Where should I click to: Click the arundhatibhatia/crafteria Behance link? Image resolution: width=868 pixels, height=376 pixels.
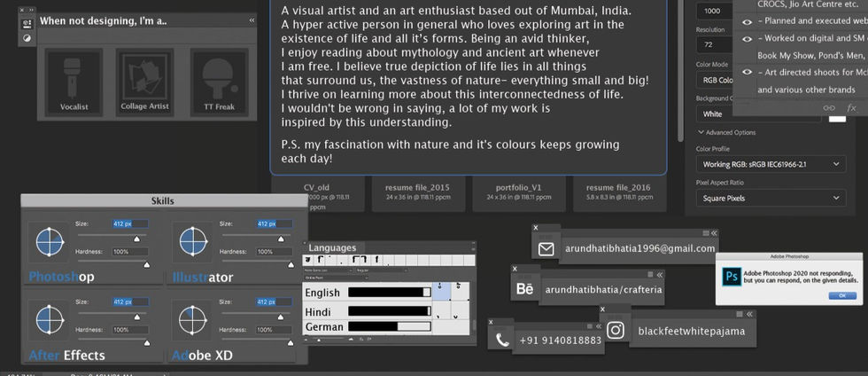[603, 289]
